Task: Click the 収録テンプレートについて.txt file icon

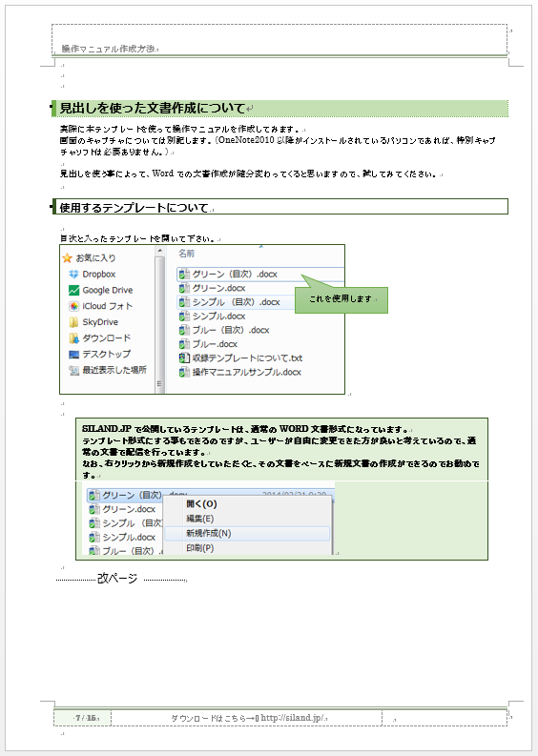Action: 184,358
